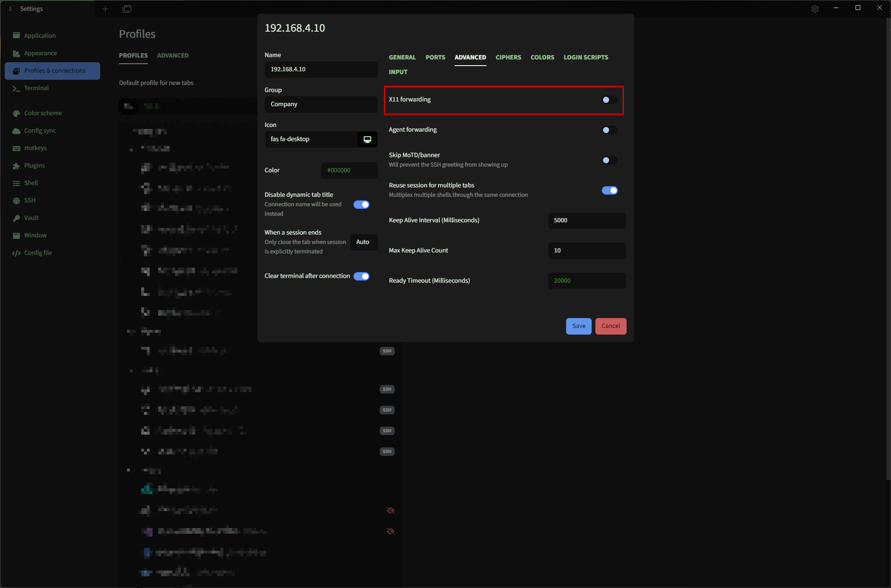Turn on Agent forwarding switch

609,130
